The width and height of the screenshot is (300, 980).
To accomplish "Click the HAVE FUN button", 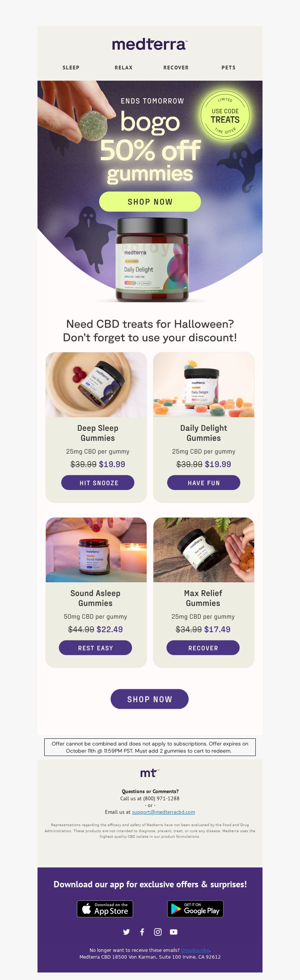I will pyautogui.click(x=204, y=482).
